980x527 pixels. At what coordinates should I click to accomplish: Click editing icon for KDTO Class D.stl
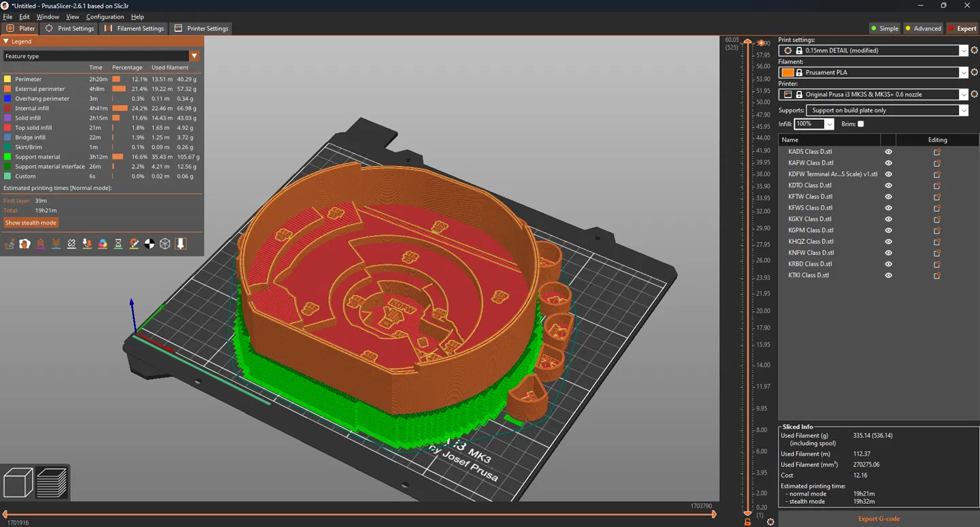pyautogui.click(x=937, y=185)
